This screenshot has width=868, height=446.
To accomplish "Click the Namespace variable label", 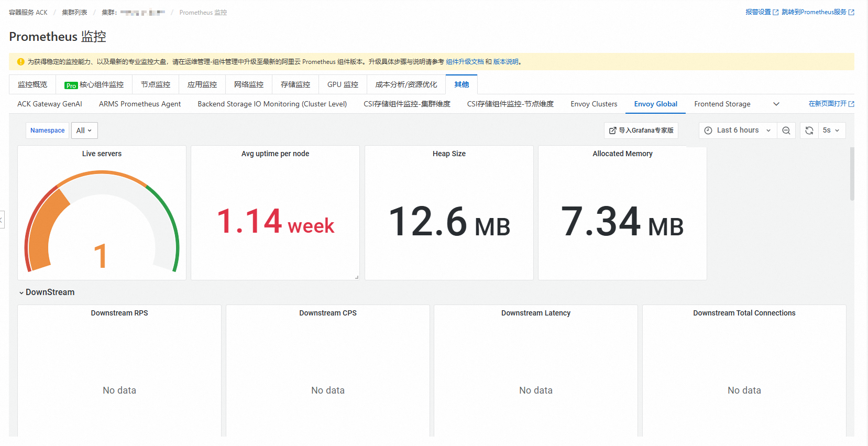I will tap(48, 130).
